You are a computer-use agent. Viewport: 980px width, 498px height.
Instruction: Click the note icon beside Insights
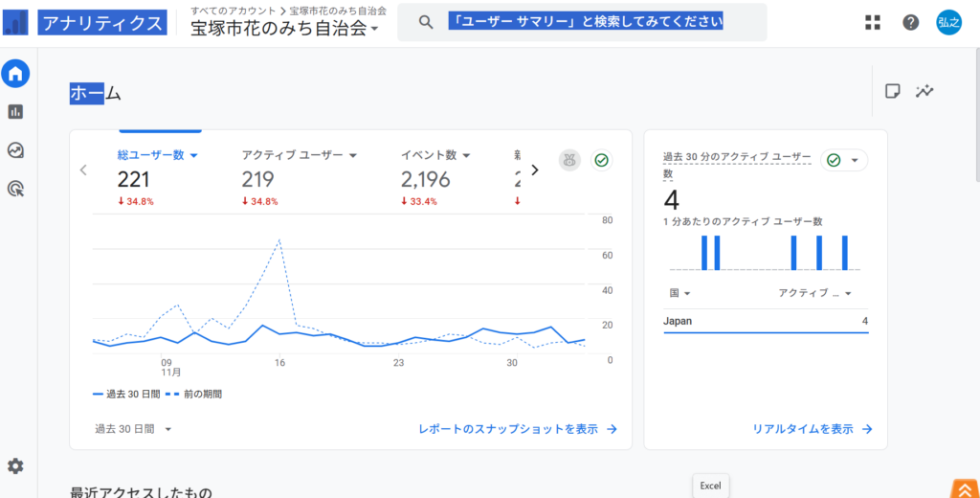pos(892,91)
